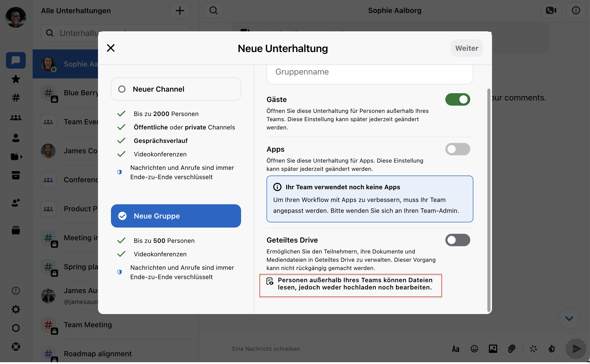
Task: Open text formatting Aa icon
Action: (455, 349)
